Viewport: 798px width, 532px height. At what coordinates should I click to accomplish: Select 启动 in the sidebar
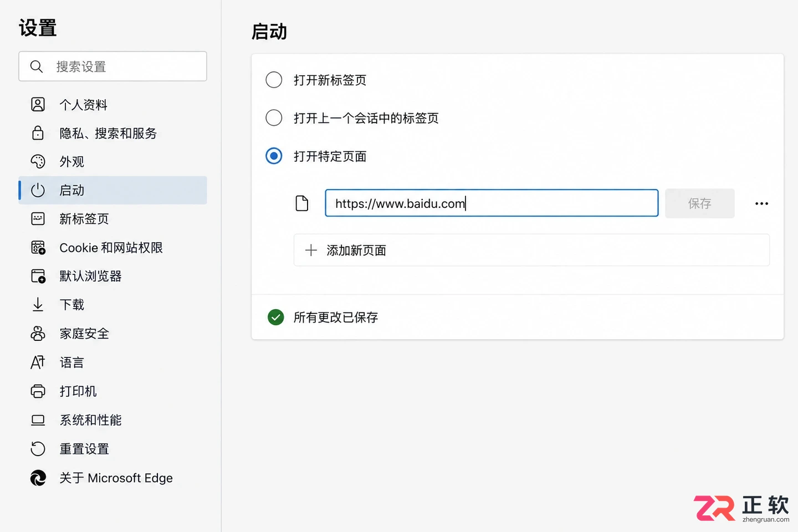click(x=112, y=190)
